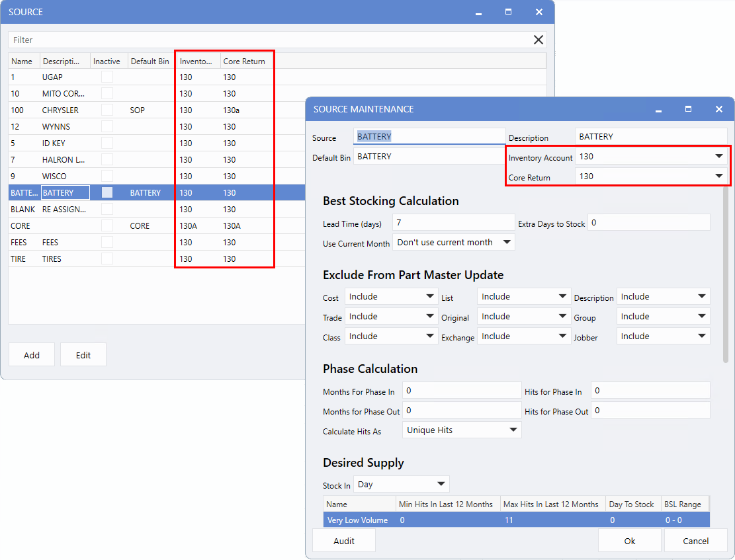Open the Inventory Account dropdown
Image resolution: width=735 pixels, height=560 pixels.
(x=718, y=157)
